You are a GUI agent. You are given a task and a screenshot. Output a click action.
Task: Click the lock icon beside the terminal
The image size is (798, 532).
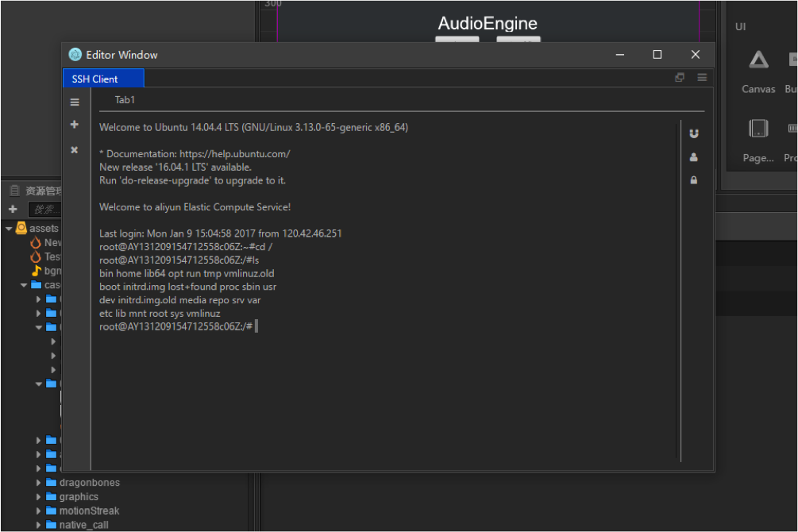pos(694,180)
